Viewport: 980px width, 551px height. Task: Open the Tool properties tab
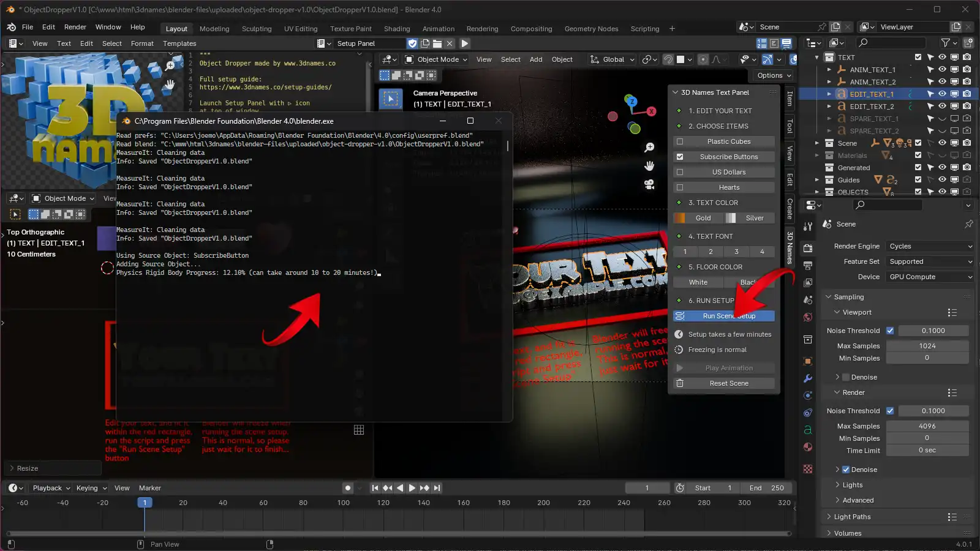point(808,227)
